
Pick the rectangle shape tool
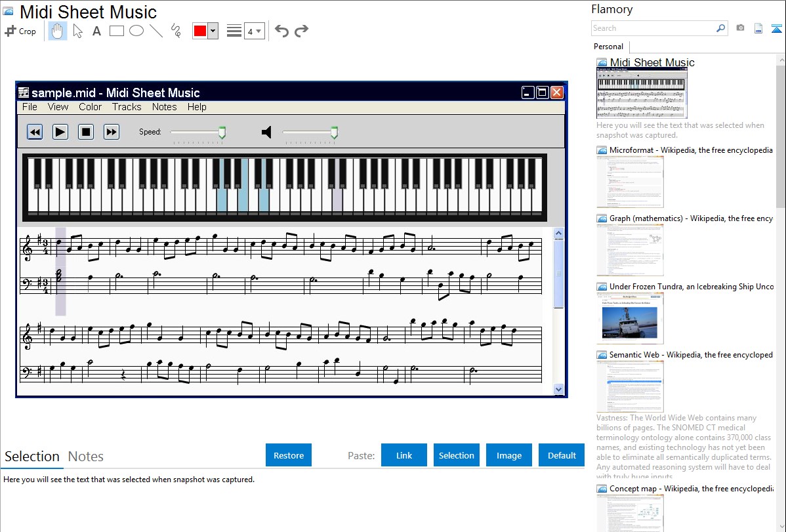116,31
